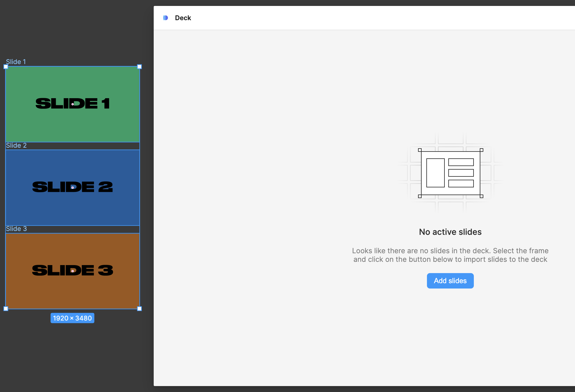Click the bottom-left selection resize handle

click(6, 309)
